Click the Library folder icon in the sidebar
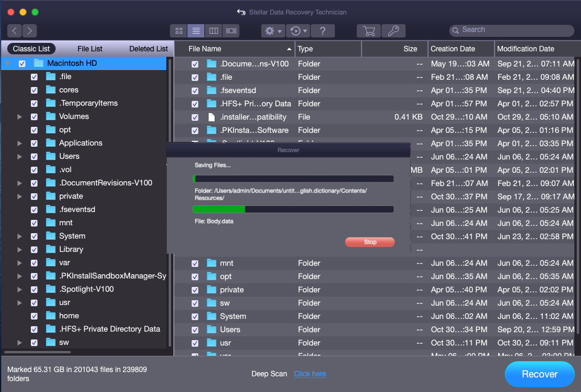The image size is (581, 392). coord(51,249)
